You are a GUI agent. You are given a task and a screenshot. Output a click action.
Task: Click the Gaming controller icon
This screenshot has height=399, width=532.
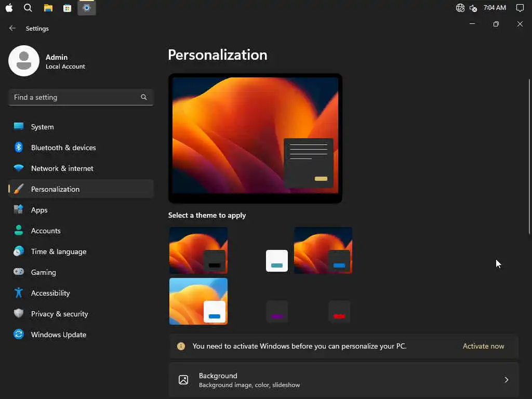pyautogui.click(x=19, y=272)
